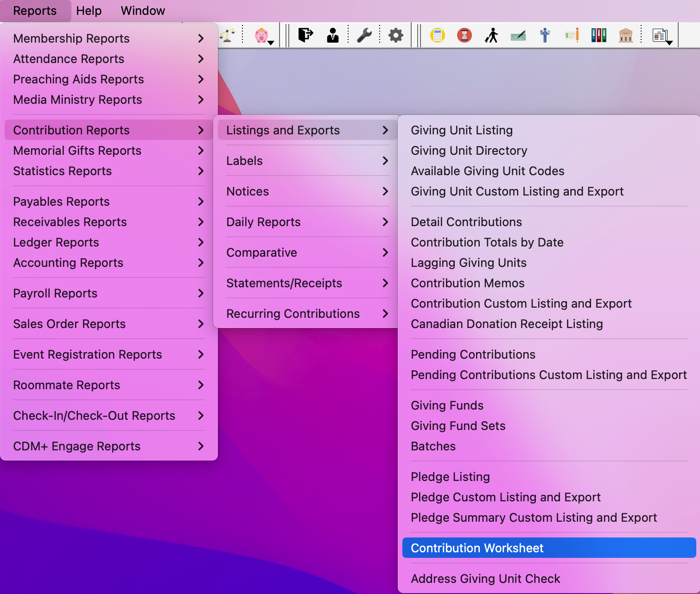This screenshot has height=594, width=700.
Task: Choose Giving Unit Directory
Action: pyautogui.click(x=469, y=151)
